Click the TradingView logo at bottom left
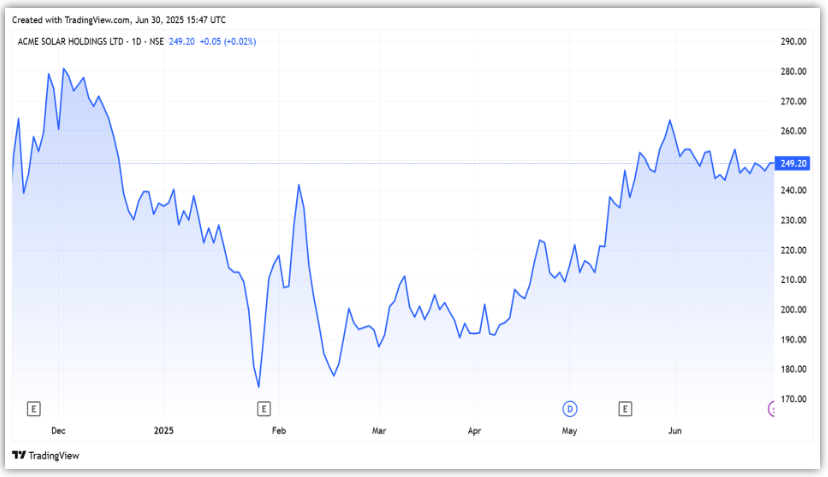The image size is (828, 477). click(45, 455)
